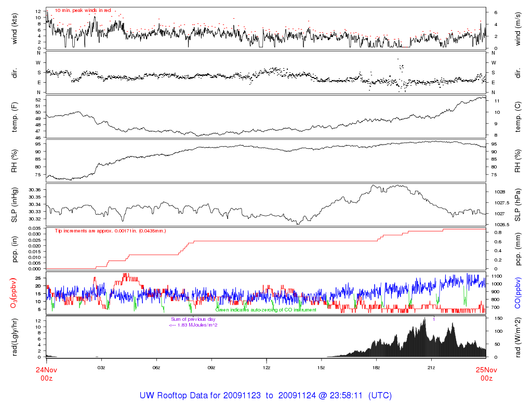This screenshot has width=532, height=416.
Task: Click the 'SLP (hPa)' axis label
Action: (517, 205)
